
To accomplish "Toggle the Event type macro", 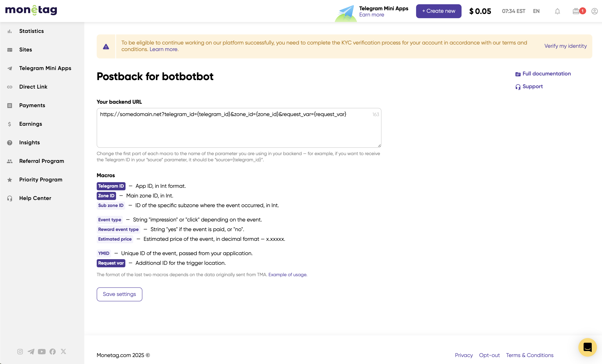I will (x=109, y=220).
